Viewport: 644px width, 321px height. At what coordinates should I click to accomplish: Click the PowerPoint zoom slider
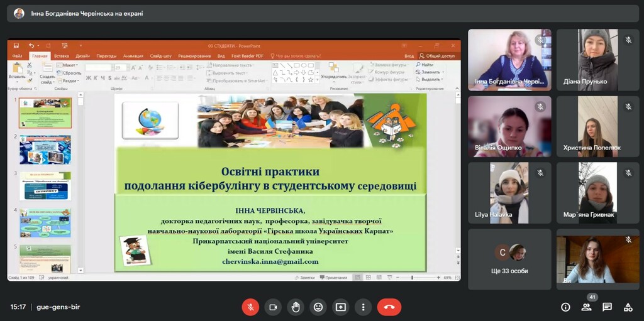[x=413, y=277]
